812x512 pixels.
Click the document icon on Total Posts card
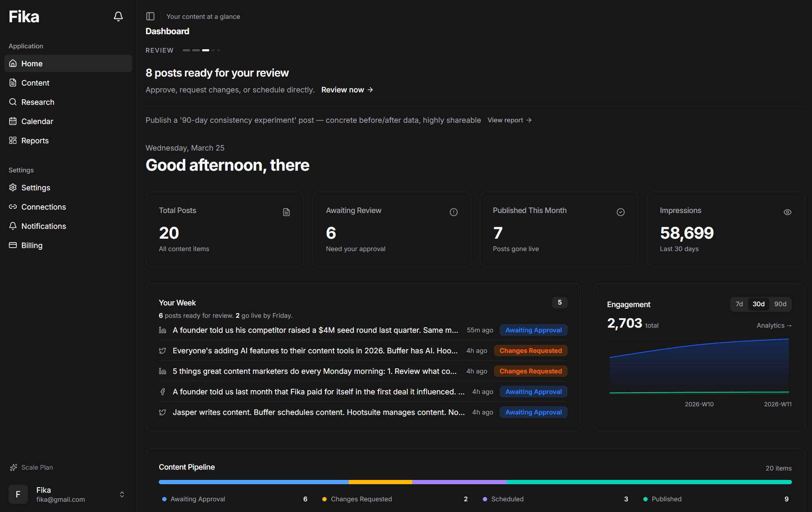286,212
